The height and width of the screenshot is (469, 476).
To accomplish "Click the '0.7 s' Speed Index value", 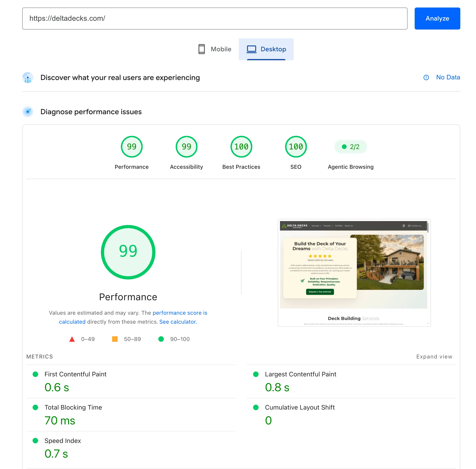I will pos(56,454).
